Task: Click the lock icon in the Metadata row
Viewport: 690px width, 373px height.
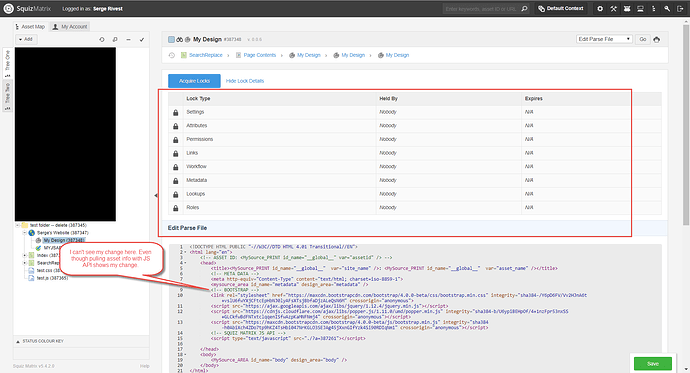Action: click(x=176, y=181)
